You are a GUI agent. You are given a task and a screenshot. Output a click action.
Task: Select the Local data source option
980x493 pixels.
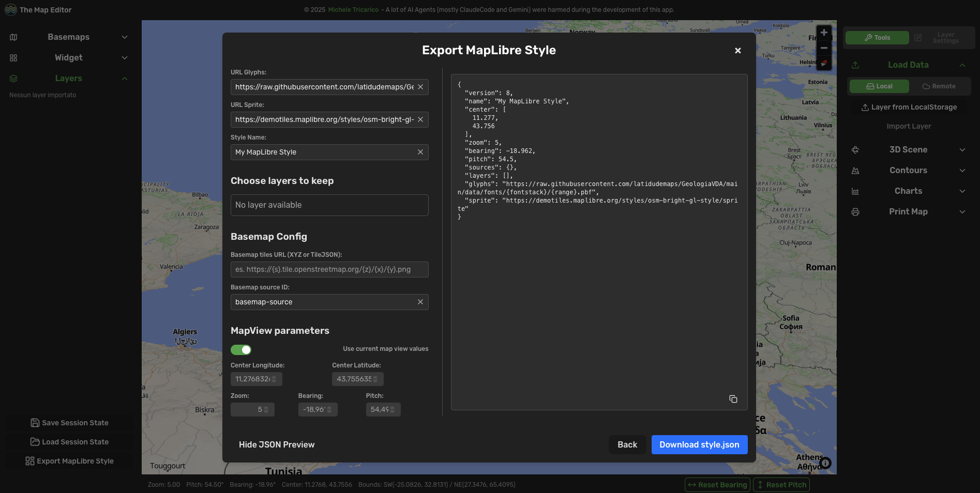(879, 86)
